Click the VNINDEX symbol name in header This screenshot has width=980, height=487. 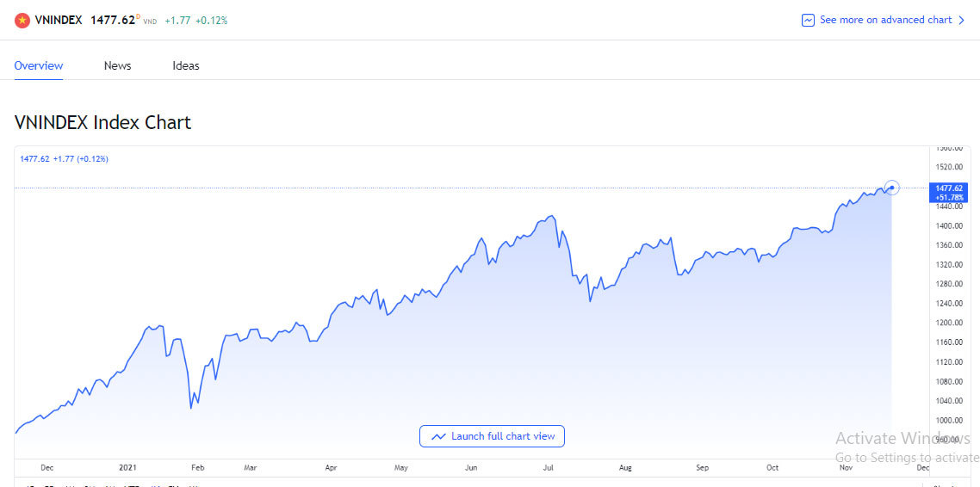tap(59, 20)
